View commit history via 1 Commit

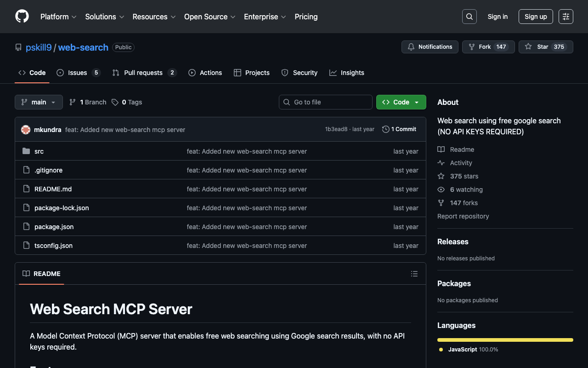pos(399,129)
